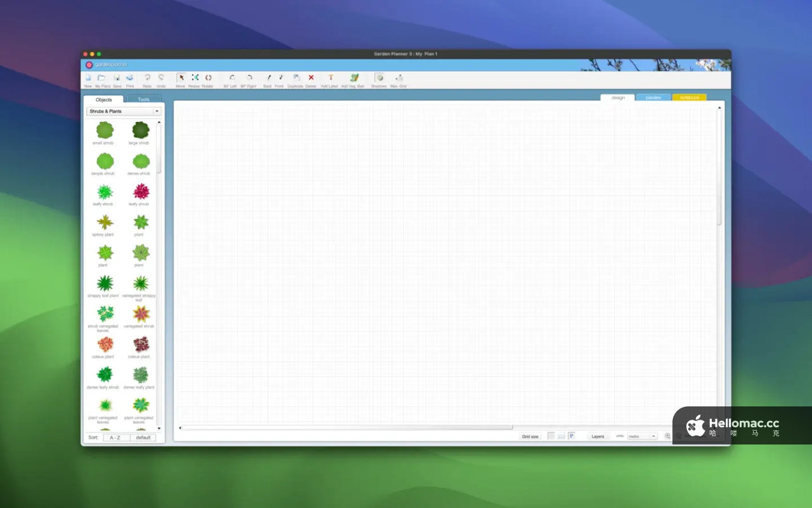The image size is (812, 508).
Task: Open the My Plans folder icon
Action: click(103, 77)
